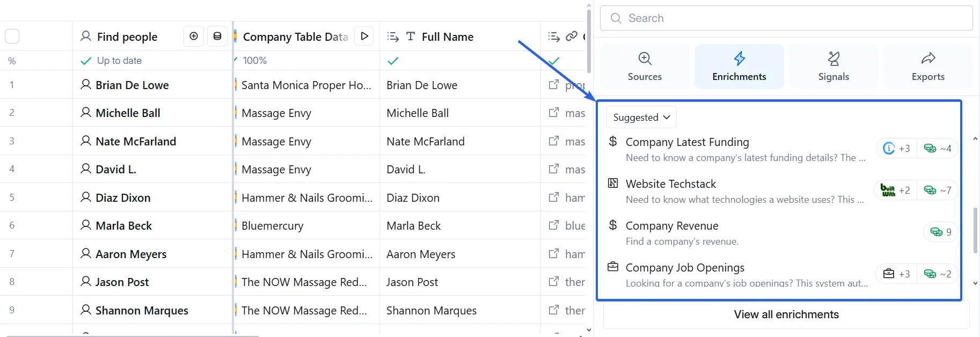Open external link icon in Brian De Lowe row
980x337 pixels.
pyautogui.click(x=554, y=85)
